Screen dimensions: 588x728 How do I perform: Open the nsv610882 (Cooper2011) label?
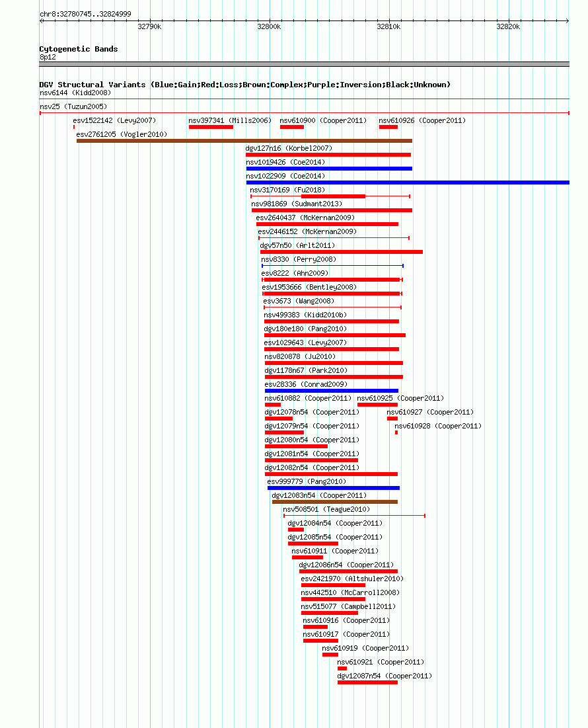[x=308, y=399]
